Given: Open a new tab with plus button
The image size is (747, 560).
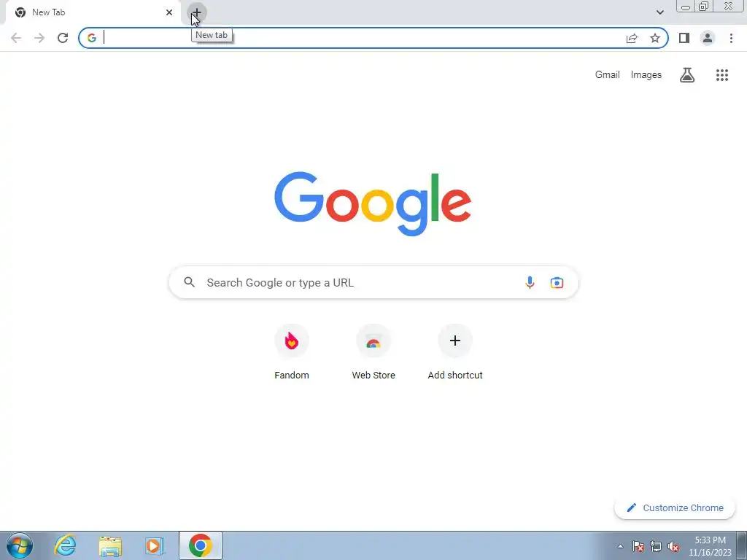Looking at the screenshot, I should coord(197,13).
